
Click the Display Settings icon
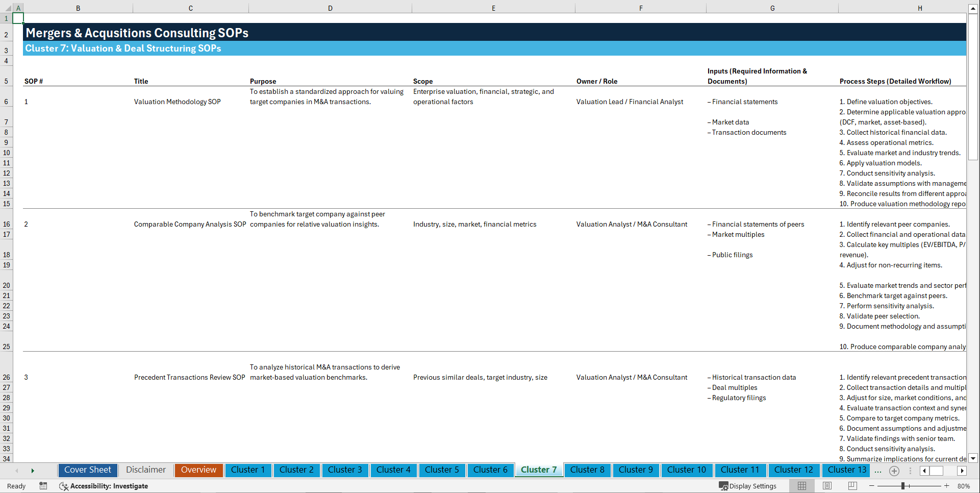click(723, 485)
